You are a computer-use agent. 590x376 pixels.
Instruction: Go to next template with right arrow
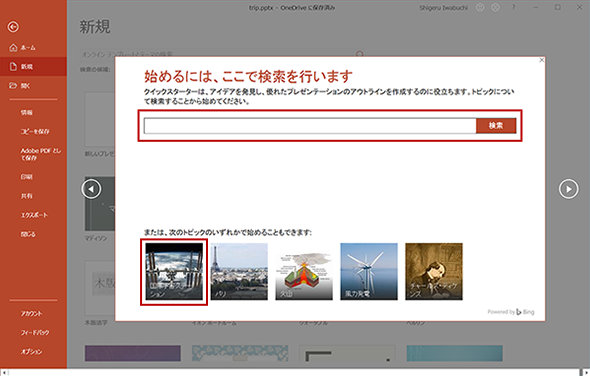click(569, 189)
